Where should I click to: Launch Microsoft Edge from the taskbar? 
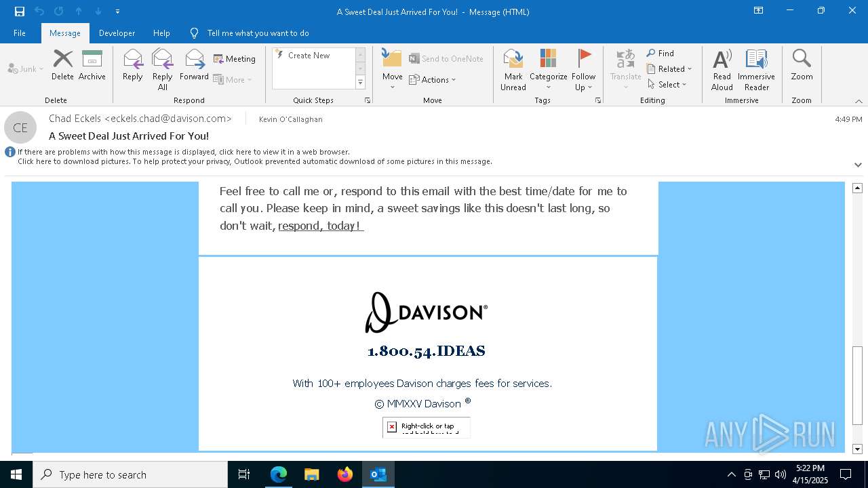(x=279, y=474)
